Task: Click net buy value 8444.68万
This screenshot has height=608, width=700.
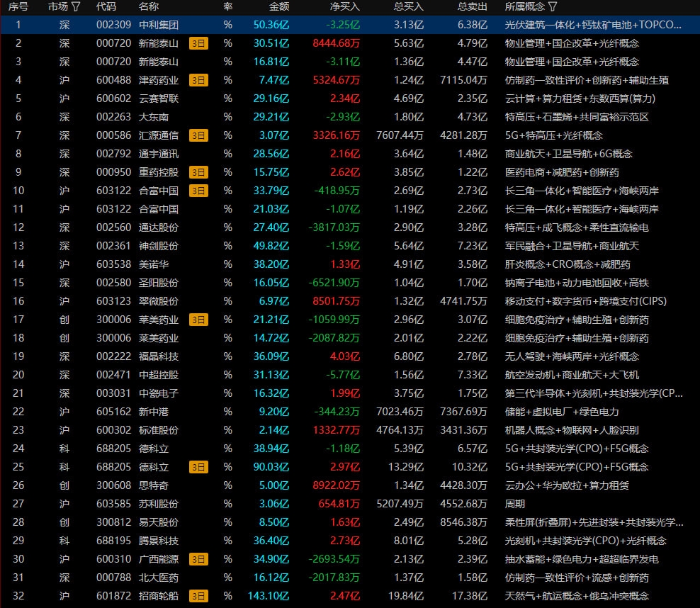Action: pos(336,43)
